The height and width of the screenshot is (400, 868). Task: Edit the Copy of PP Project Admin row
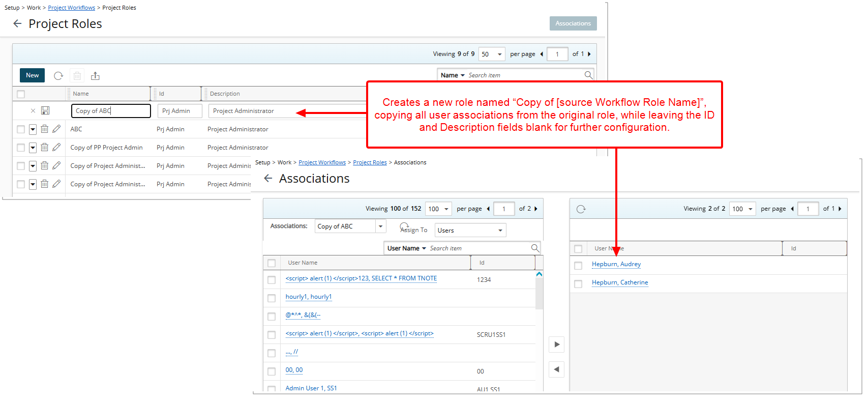(x=56, y=147)
